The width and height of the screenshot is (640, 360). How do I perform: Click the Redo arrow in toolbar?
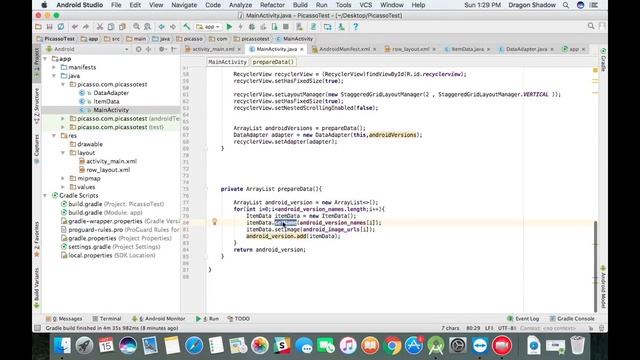86,27
